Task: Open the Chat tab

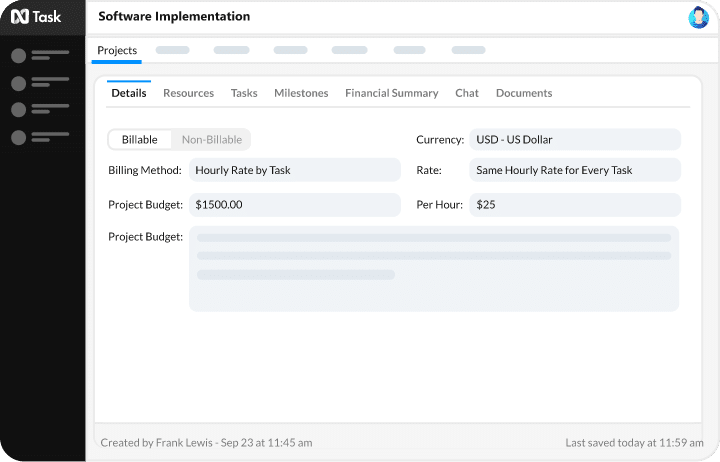Action: click(x=467, y=93)
